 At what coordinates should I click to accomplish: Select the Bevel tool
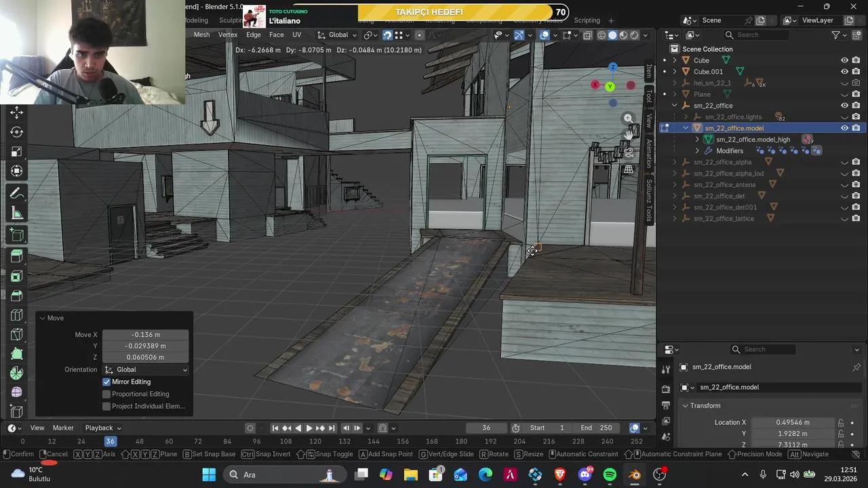(x=17, y=296)
